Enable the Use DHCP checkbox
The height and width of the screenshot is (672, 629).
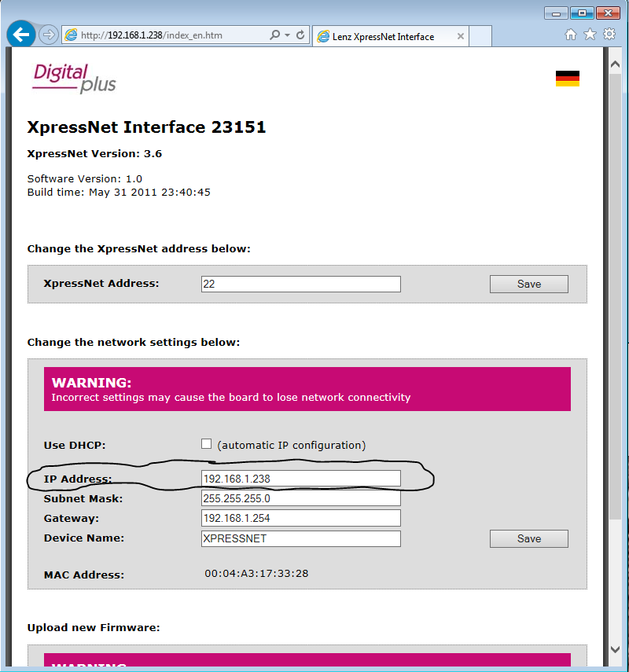tap(207, 444)
